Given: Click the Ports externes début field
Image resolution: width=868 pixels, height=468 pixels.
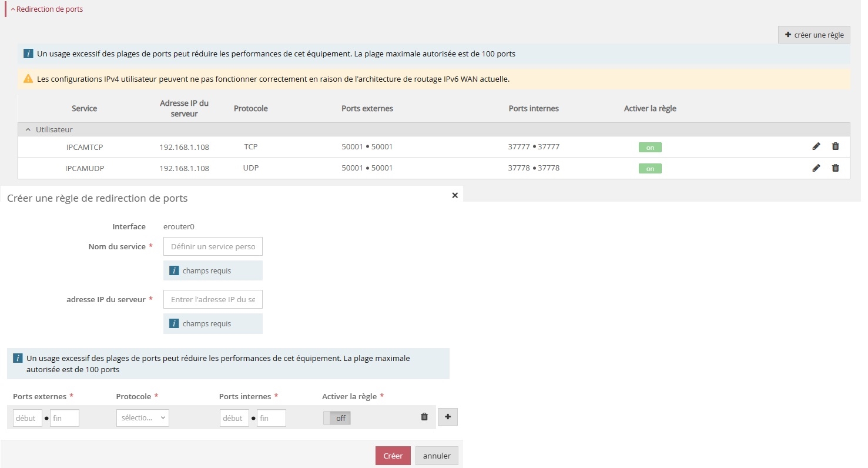Looking at the screenshot, I should (x=27, y=418).
